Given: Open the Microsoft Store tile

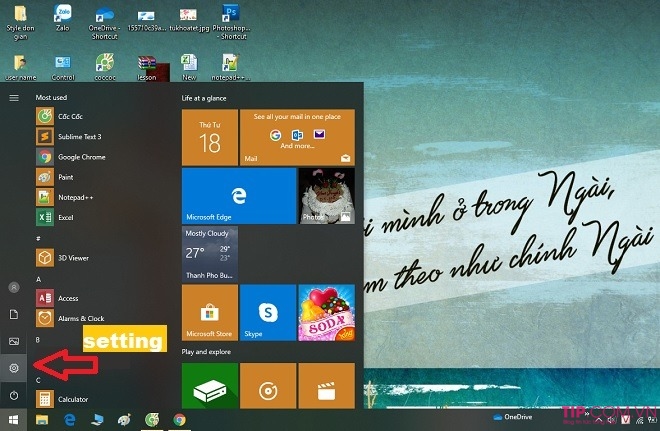Looking at the screenshot, I should tap(210, 312).
